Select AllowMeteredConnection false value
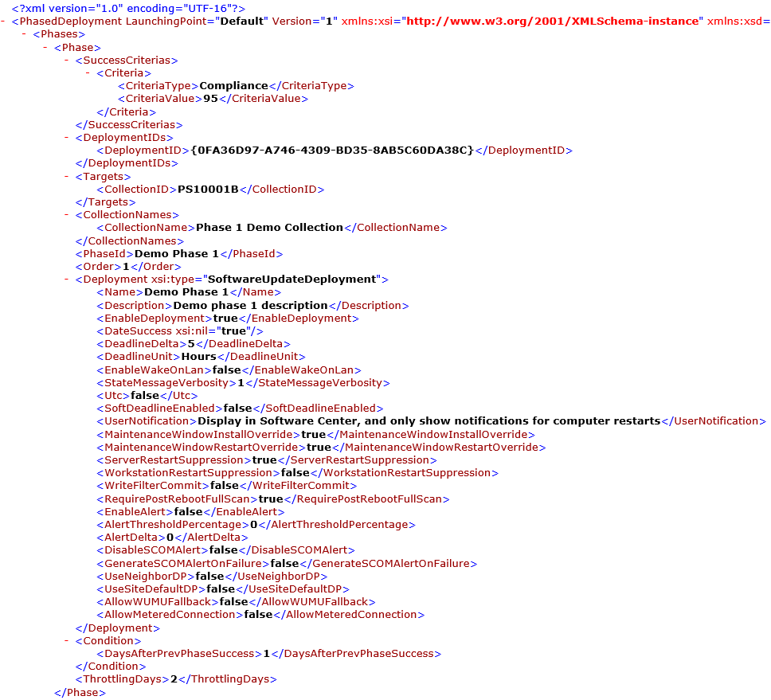This screenshot has height=700, width=771. (258, 615)
